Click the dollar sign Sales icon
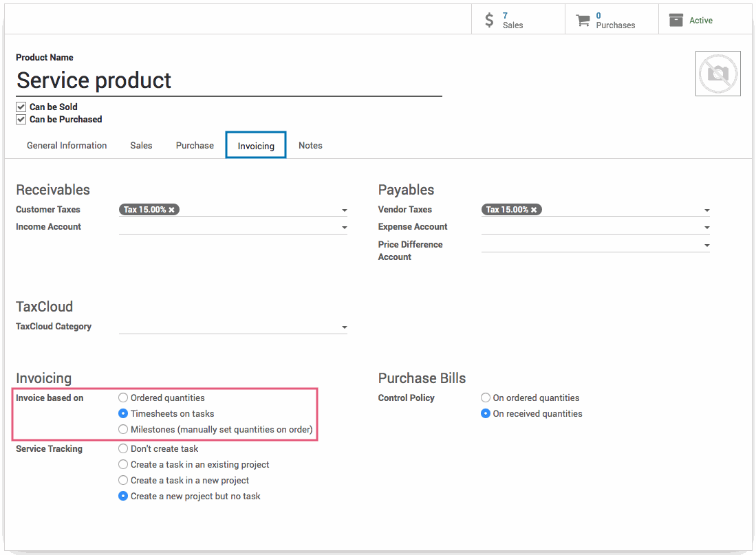 tap(489, 20)
